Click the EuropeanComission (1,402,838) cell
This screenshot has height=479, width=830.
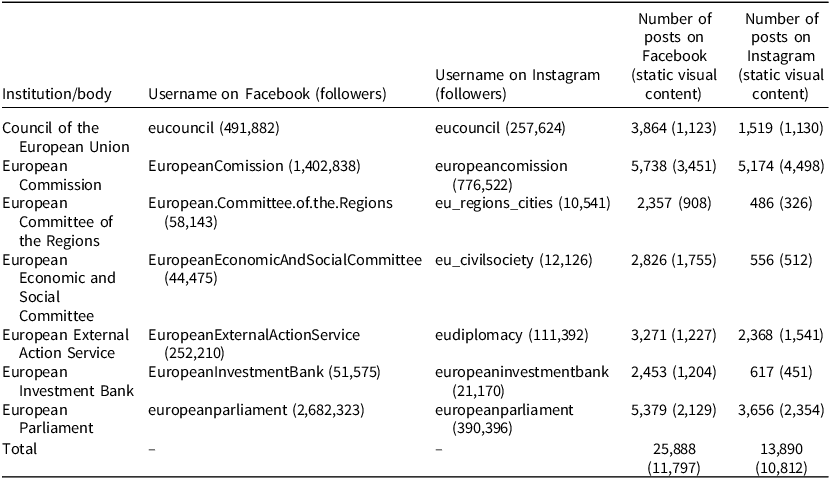click(254, 166)
